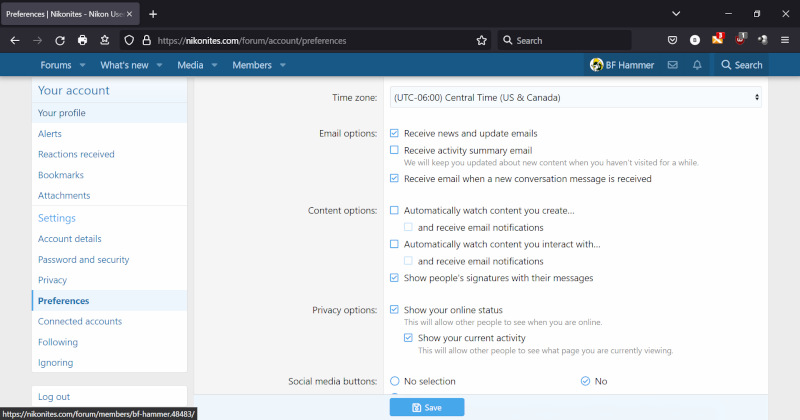Uncheck Show people's signatures with their messages
Image resolution: width=800 pixels, height=420 pixels.
click(x=394, y=277)
